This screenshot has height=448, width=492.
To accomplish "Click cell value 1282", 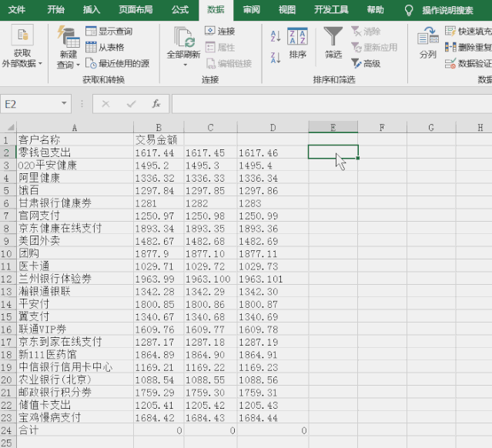I will pos(210,203).
